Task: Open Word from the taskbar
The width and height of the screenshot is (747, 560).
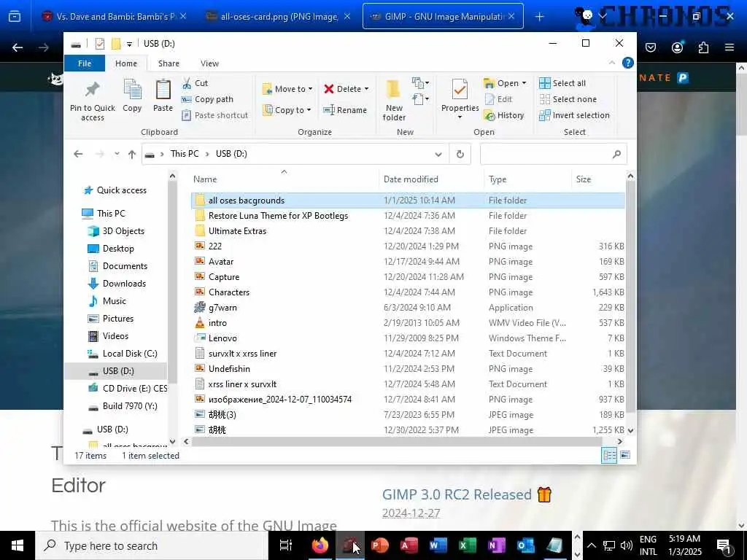Action: click(438, 545)
